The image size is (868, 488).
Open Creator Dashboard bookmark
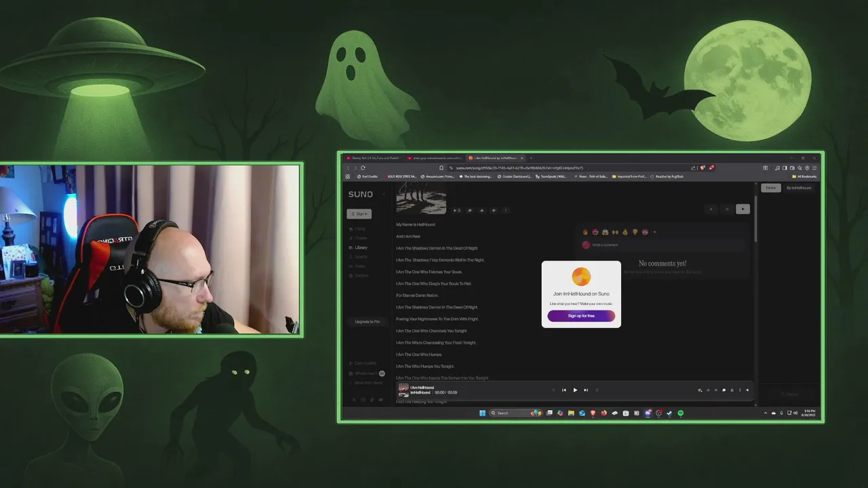(515, 176)
